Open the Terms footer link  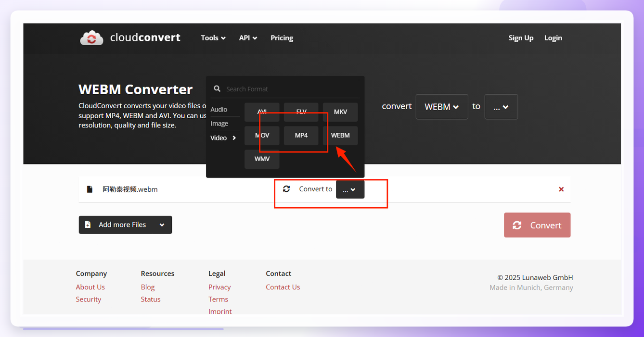[x=218, y=299]
